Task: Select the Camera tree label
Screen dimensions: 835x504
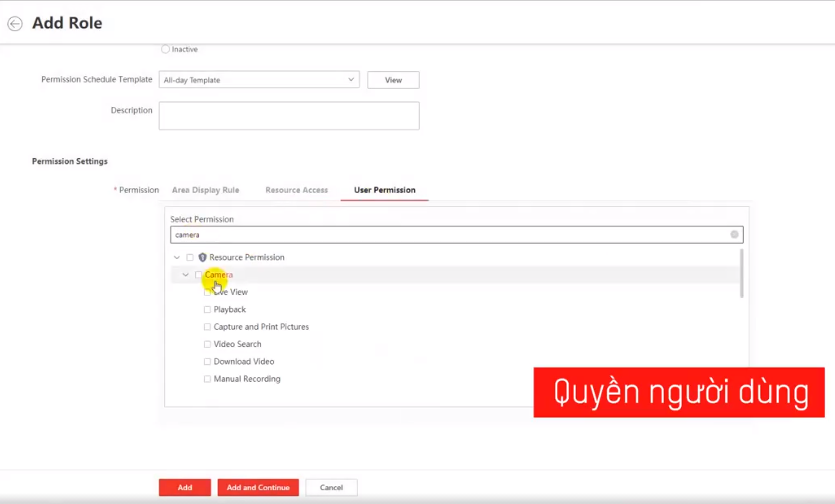Action: pyautogui.click(x=219, y=275)
